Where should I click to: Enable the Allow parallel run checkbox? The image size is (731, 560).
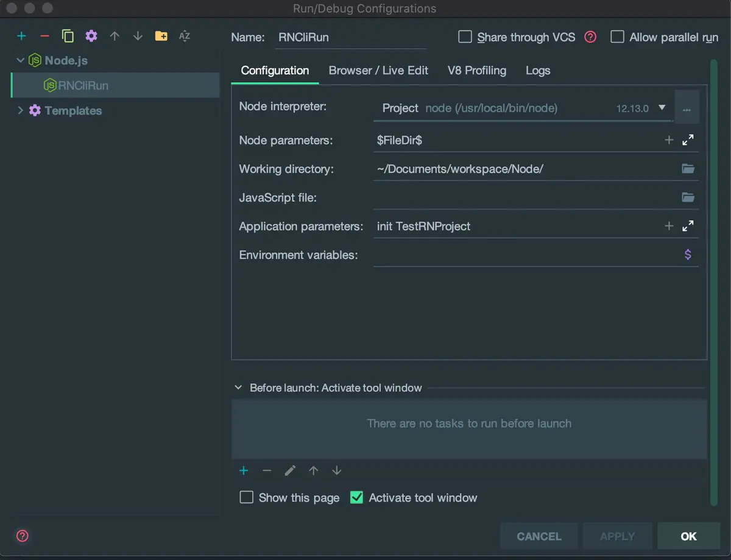pos(618,37)
